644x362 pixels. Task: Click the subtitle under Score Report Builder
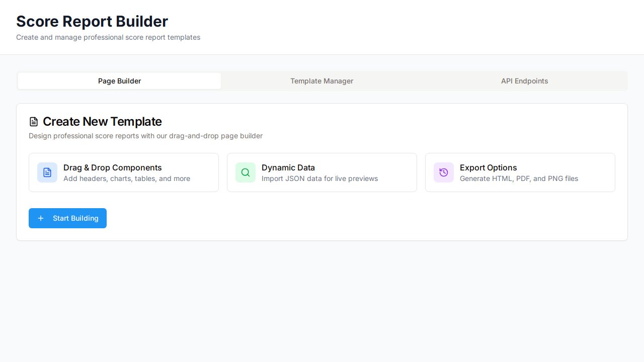tap(108, 37)
